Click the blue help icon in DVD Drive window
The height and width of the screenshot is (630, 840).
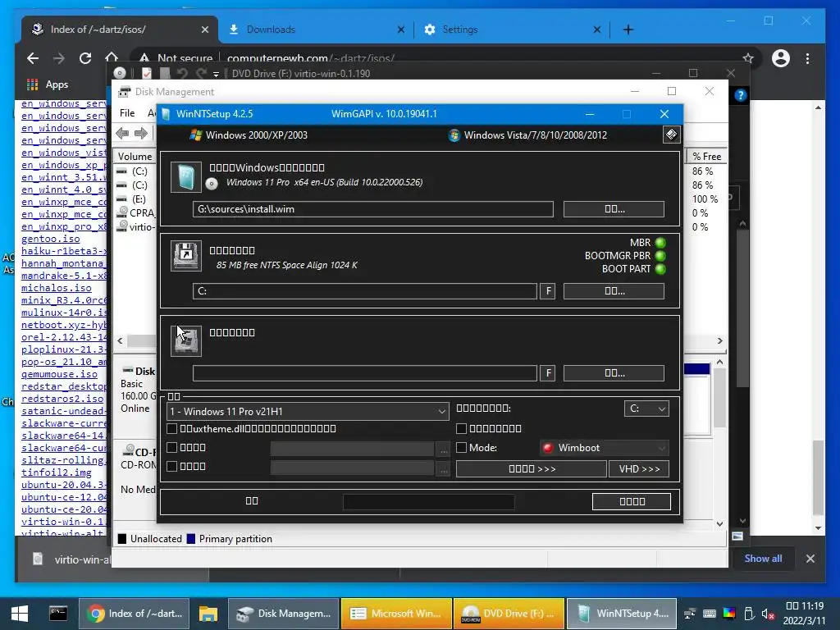click(741, 95)
